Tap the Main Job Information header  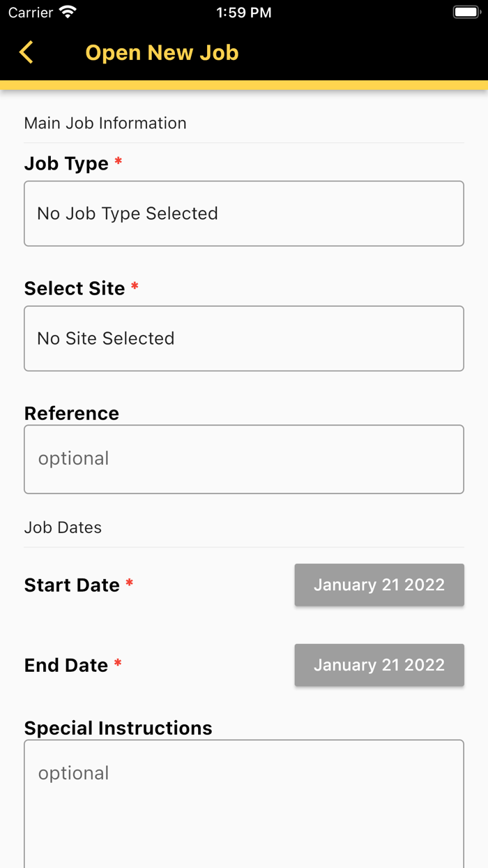[105, 123]
